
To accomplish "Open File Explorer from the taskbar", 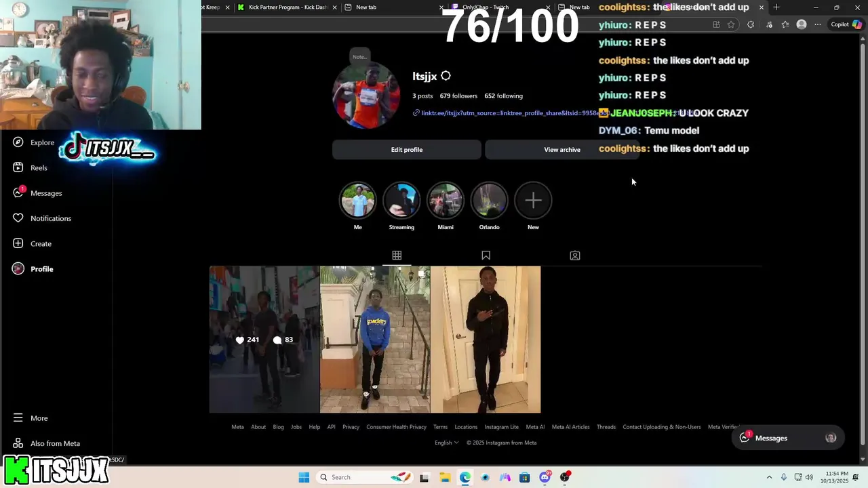I will pyautogui.click(x=444, y=477).
